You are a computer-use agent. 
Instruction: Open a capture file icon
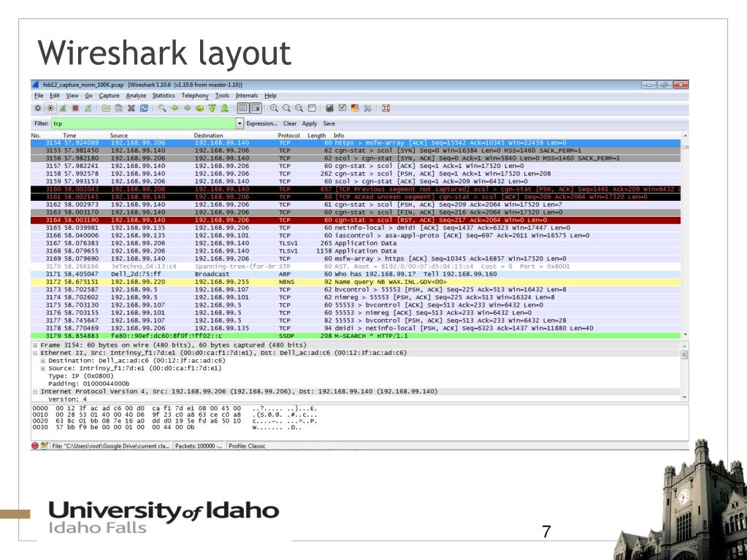coord(106,108)
